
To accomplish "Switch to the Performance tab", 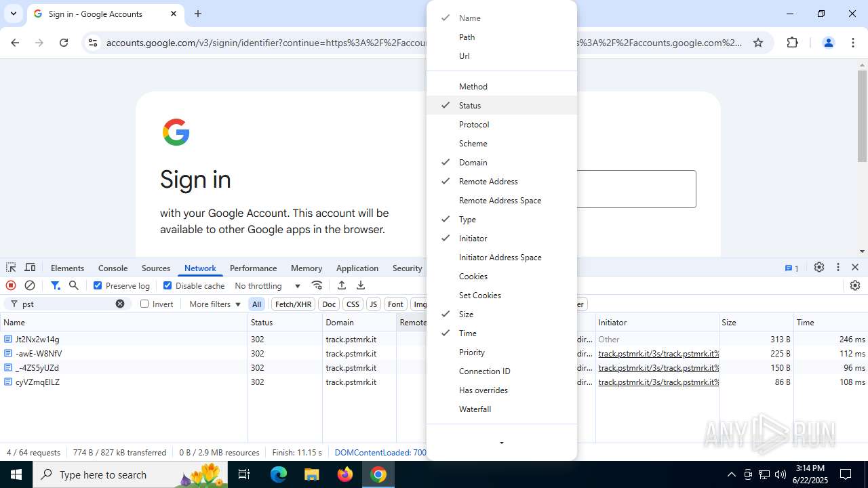I will coord(253,268).
